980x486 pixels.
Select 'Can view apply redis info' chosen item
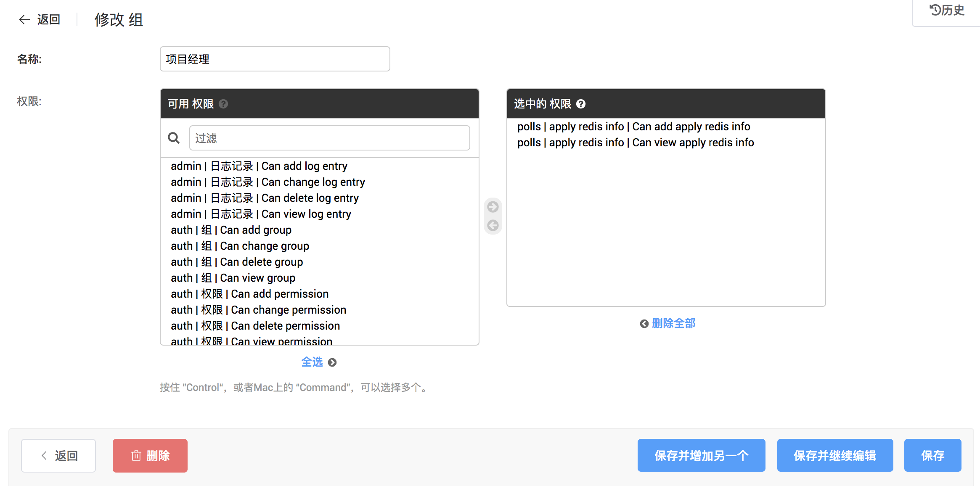[635, 143]
